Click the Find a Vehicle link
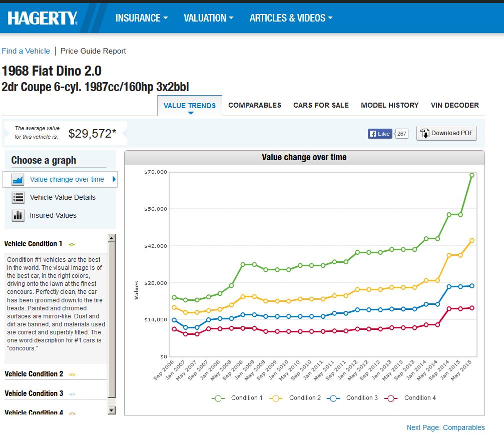Screen dimensions: 504x439 [x=26, y=51]
